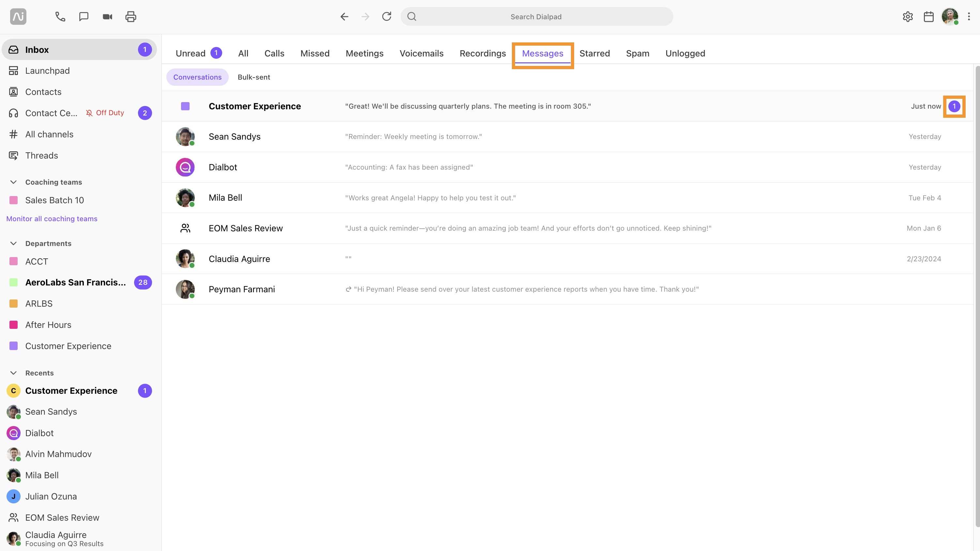Image resolution: width=980 pixels, height=551 pixels.
Task: Open Customer Experience in Recents
Action: [x=79, y=391]
